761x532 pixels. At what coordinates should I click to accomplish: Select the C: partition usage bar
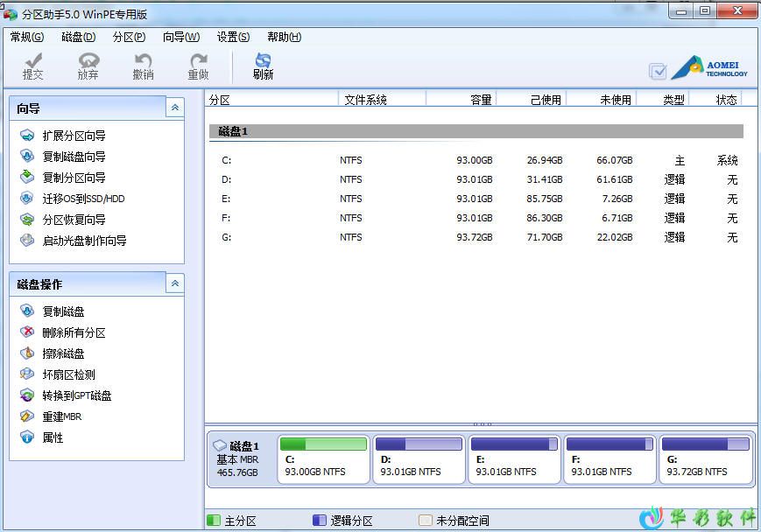tap(323, 444)
